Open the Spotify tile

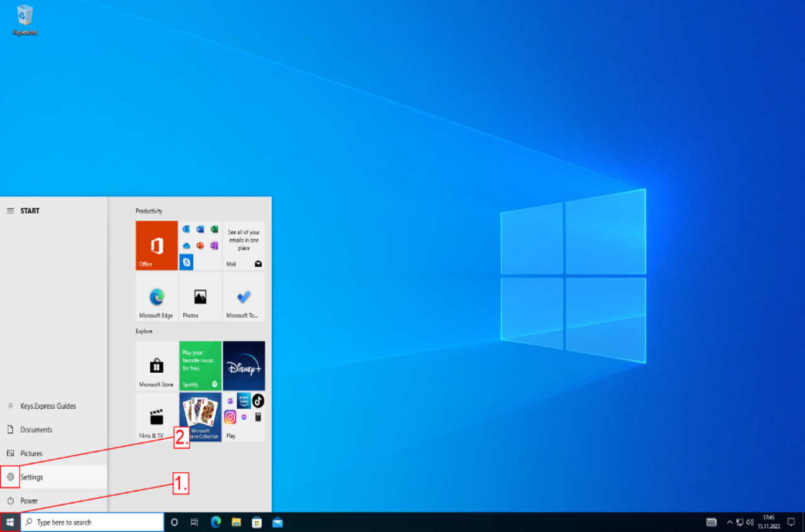[x=200, y=366]
